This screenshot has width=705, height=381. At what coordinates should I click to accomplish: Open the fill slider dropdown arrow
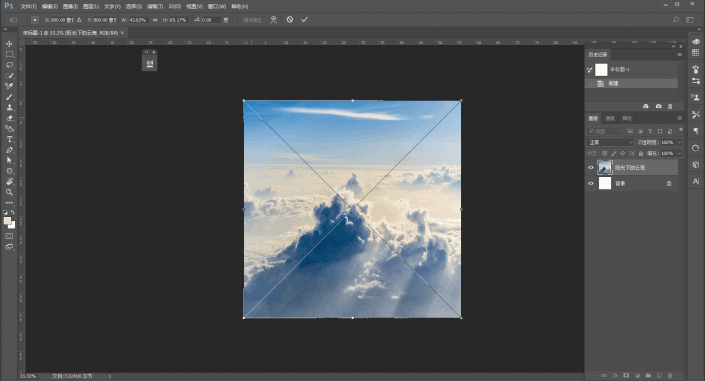pyautogui.click(x=679, y=153)
